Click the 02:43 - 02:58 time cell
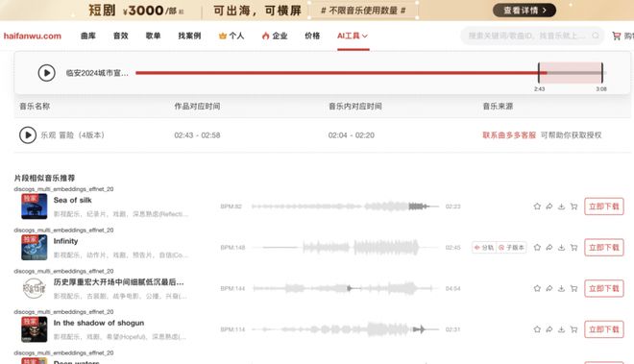 (x=197, y=135)
